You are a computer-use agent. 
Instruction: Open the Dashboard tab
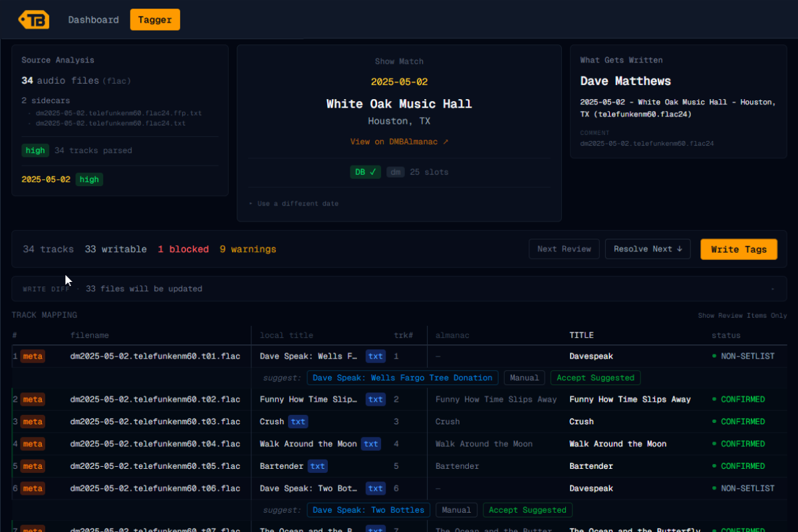(93, 20)
